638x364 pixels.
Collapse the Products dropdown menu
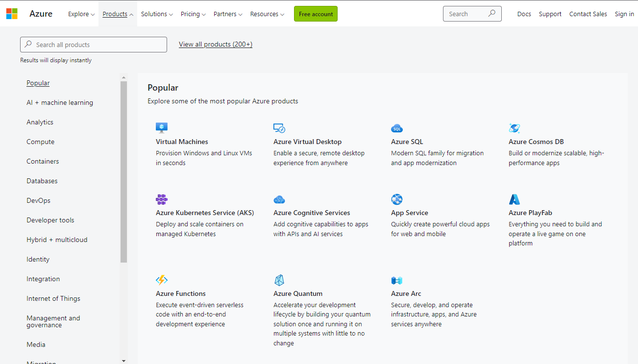118,14
